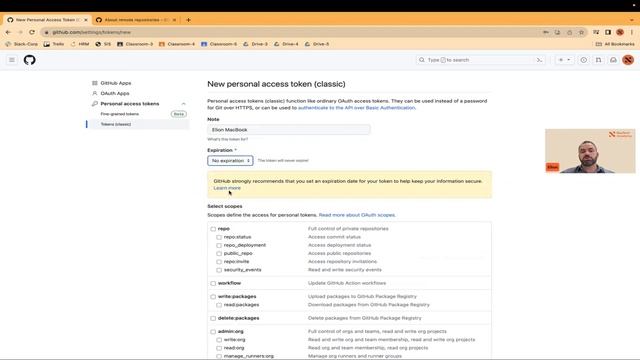The height and width of the screenshot is (360, 640).
Task: Open the Chrome three-dot menu
Action: click(632, 32)
